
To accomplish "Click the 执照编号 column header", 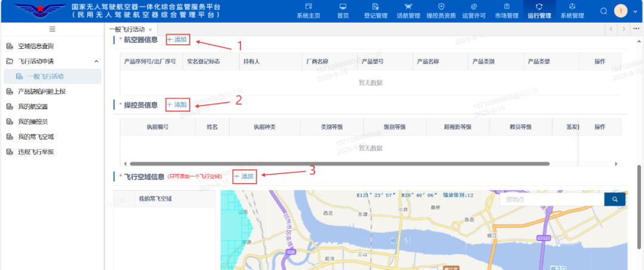I will pos(157,127).
